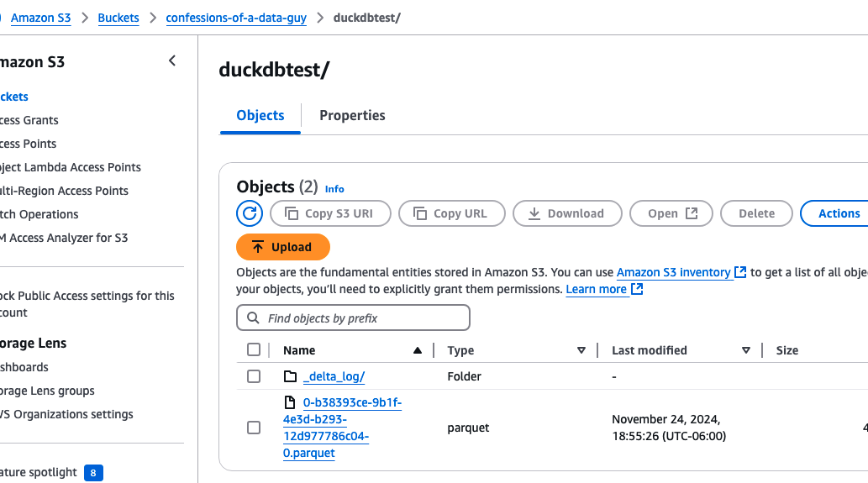Screen dimensions: 868x483
Task: Collapse the Amazon S3 sidebar chevron
Action: click(172, 60)
